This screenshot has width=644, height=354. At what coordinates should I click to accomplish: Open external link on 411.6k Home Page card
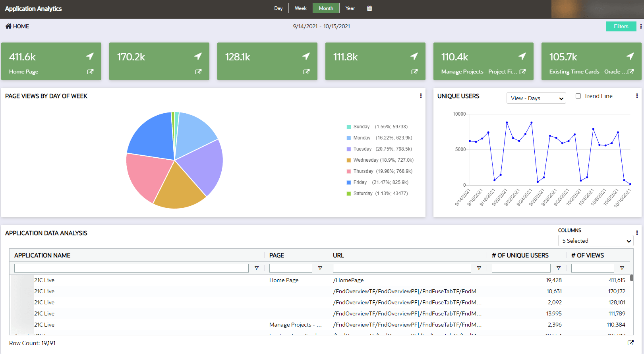90,72
